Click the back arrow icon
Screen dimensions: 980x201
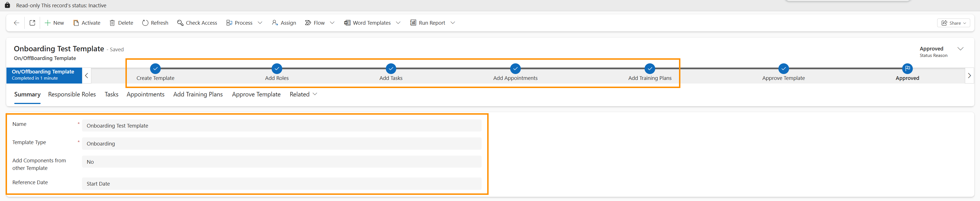(x=16, y=23)
